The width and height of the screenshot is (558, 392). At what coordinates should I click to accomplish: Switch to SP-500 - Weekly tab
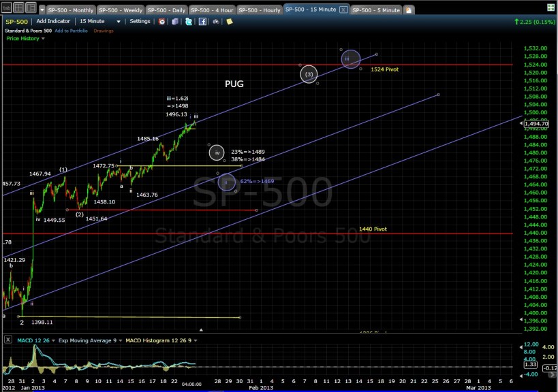(x=121, y=10)
